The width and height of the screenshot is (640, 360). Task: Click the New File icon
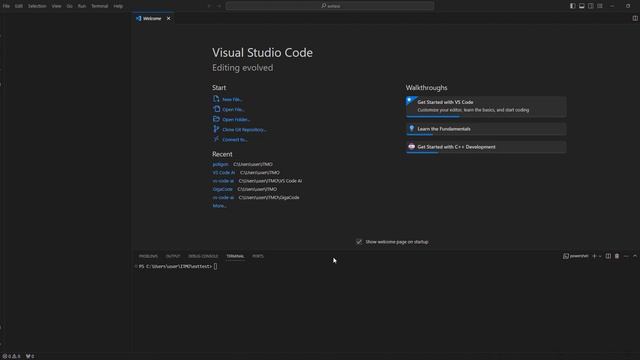pos(216,99)
